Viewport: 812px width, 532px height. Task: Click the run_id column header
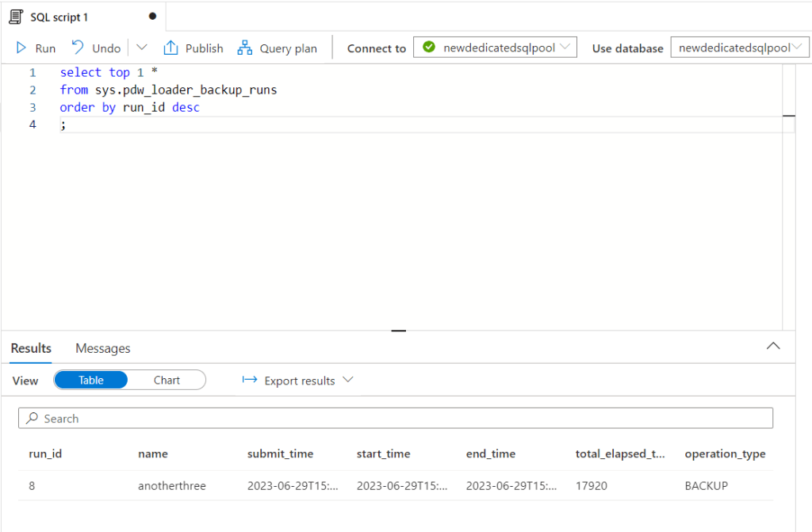(45, 454)
